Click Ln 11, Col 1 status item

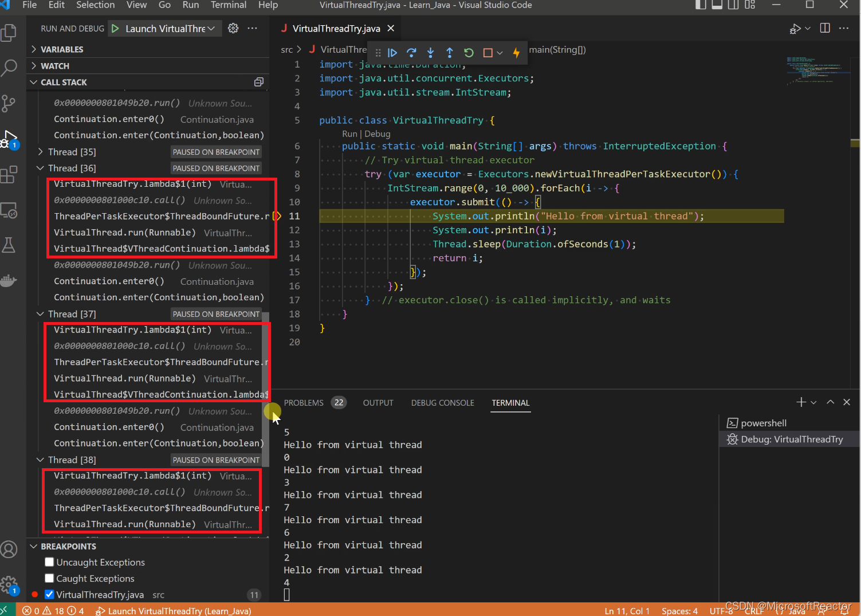point(627,611)
